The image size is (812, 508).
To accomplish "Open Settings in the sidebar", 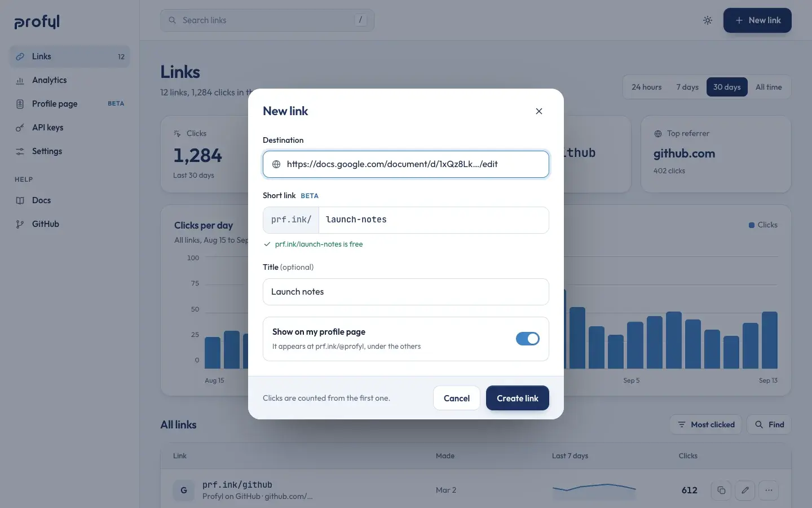I will pos(69,151).
